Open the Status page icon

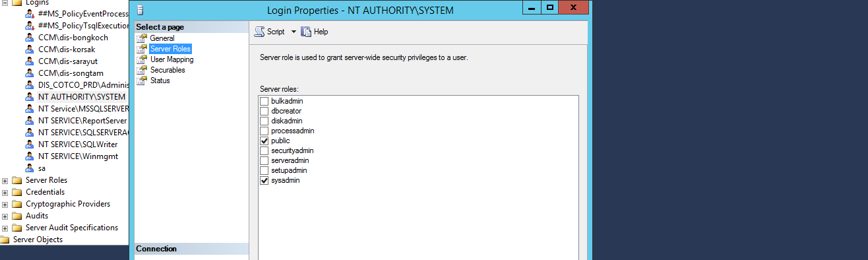pos(141,81)
